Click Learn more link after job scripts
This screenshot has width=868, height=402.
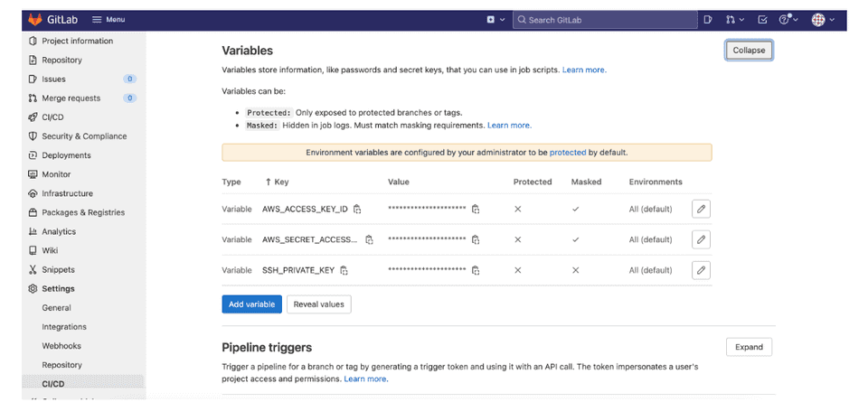(x=584, y=70)
